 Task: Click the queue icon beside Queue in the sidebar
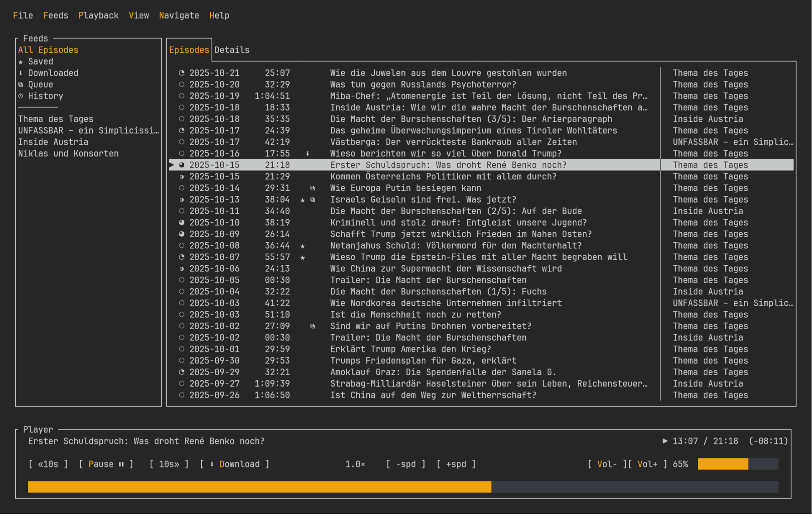[x=21, y=84]
